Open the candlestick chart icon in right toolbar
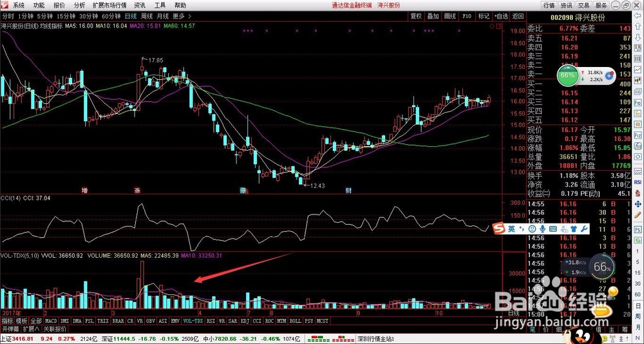Image resolution: width=644 pixels, height=344 pixels. (638, 81)
